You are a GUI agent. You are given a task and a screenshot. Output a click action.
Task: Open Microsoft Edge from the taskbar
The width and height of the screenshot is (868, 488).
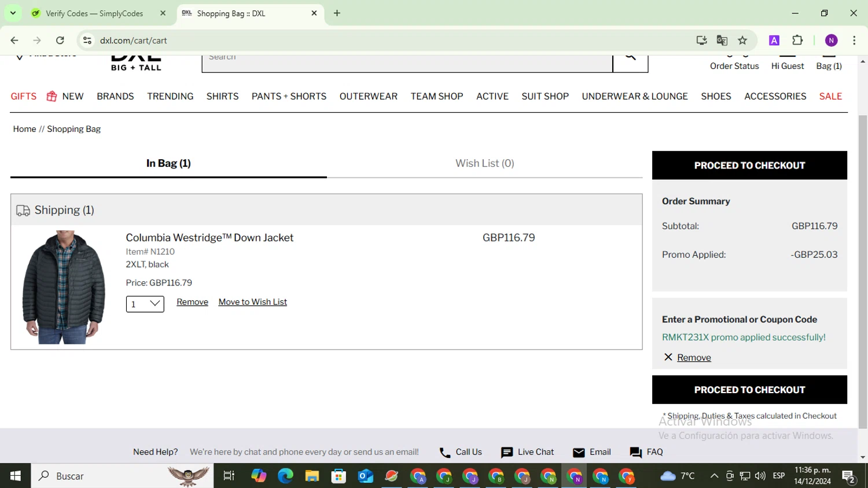pos(285,476)
